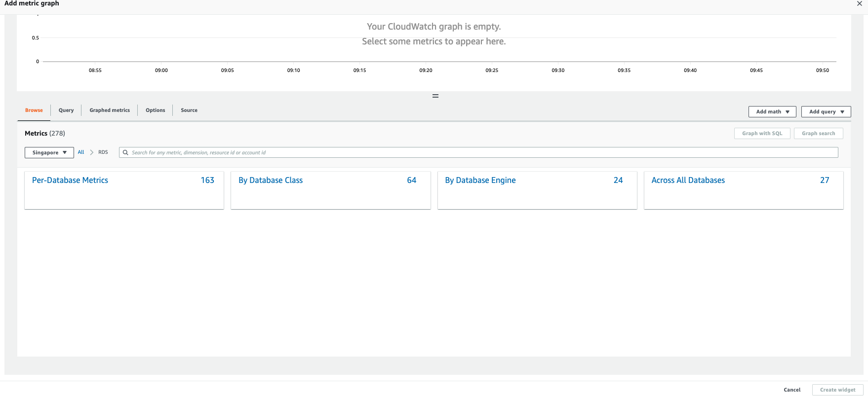The image size is (868, 397).
Task: Open Per-Database Metrics category
Action: (70, 180)
